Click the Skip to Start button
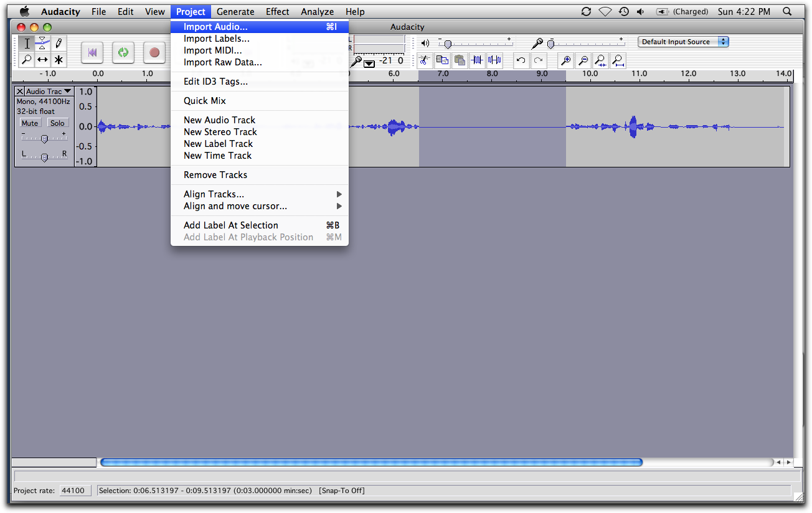The width and height of the screenshot is (812, 513). 92,53
